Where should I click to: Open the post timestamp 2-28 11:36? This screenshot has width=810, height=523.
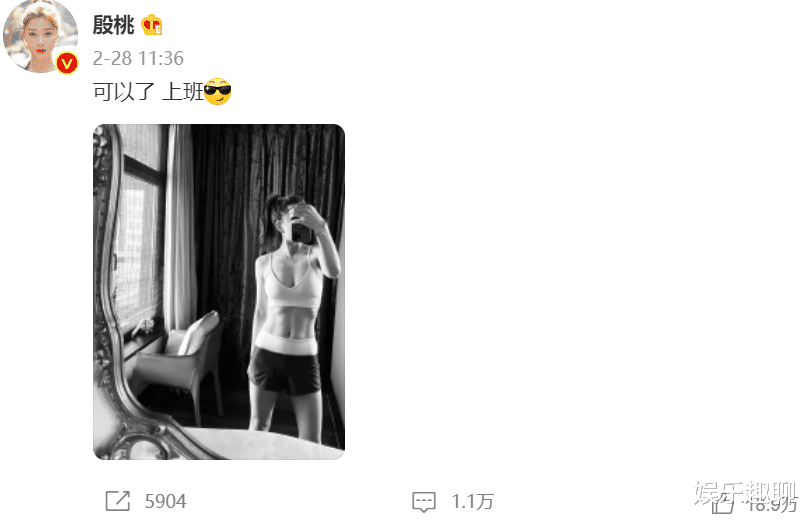pos(138,58)
